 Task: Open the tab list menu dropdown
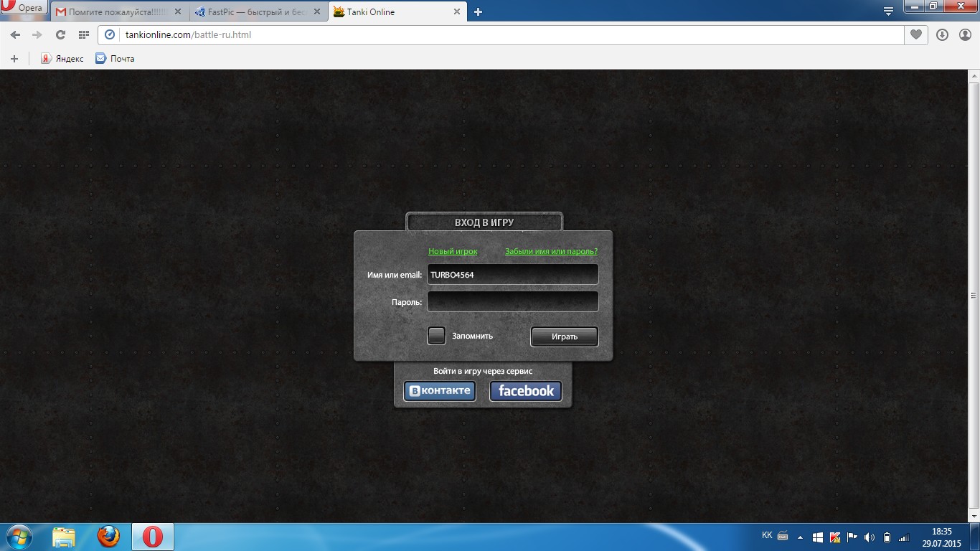888,11
